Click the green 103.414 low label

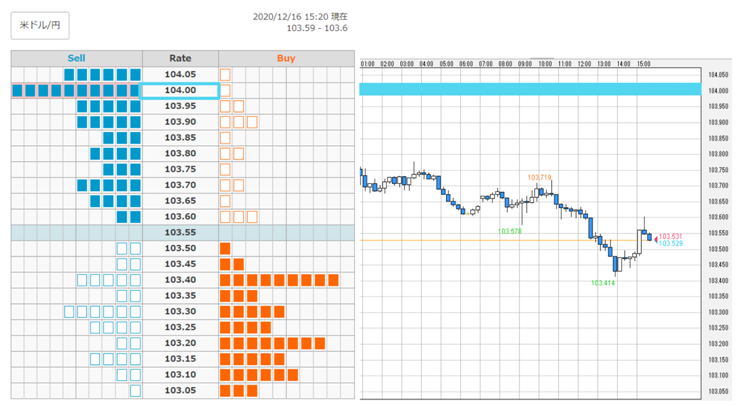pyautogui.click(x=603, y=283)
